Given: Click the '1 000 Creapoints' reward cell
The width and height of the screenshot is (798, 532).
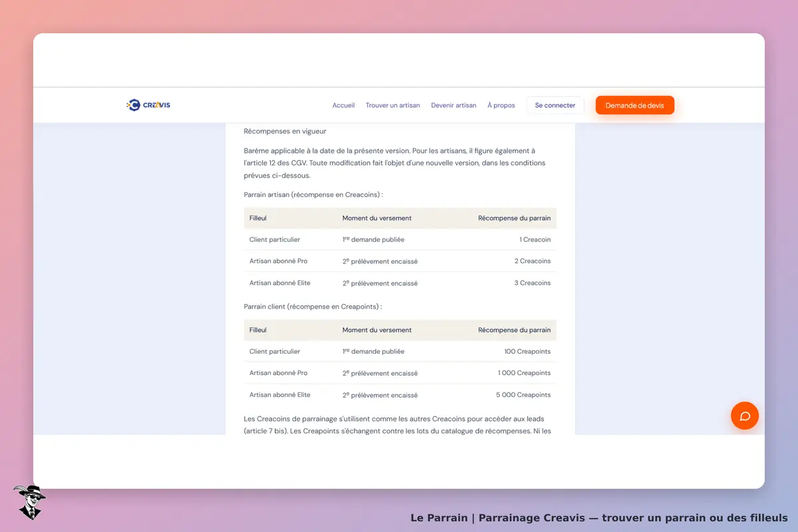Looking at the screenshot, I should coord(525,373).
